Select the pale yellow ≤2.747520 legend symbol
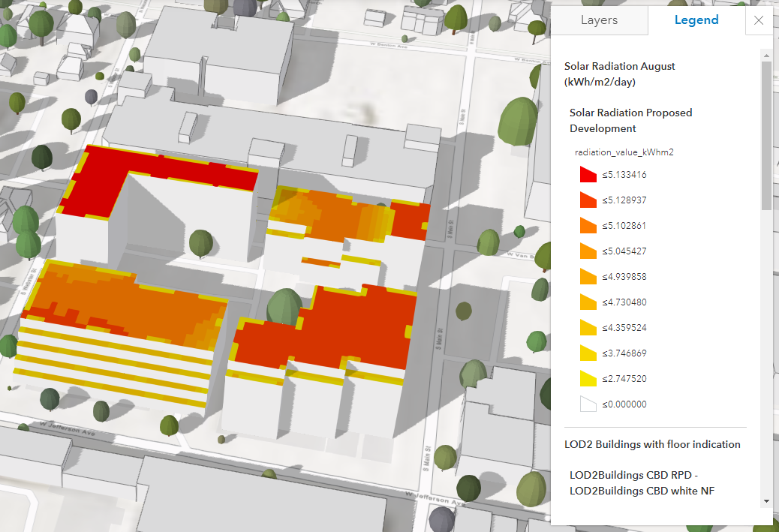Screen dimensions: 779x532 588,378
